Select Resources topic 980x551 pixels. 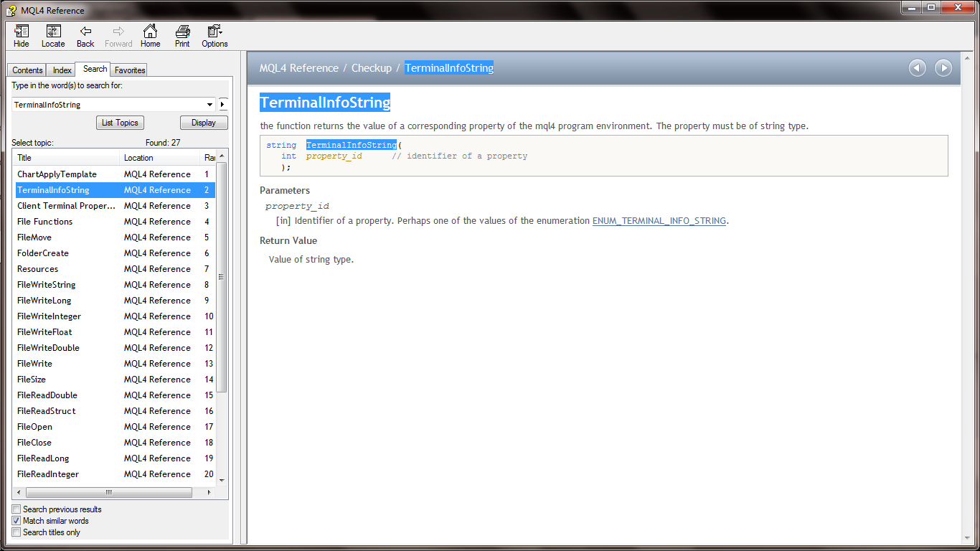pyautogui.click(x=115, y=269)
